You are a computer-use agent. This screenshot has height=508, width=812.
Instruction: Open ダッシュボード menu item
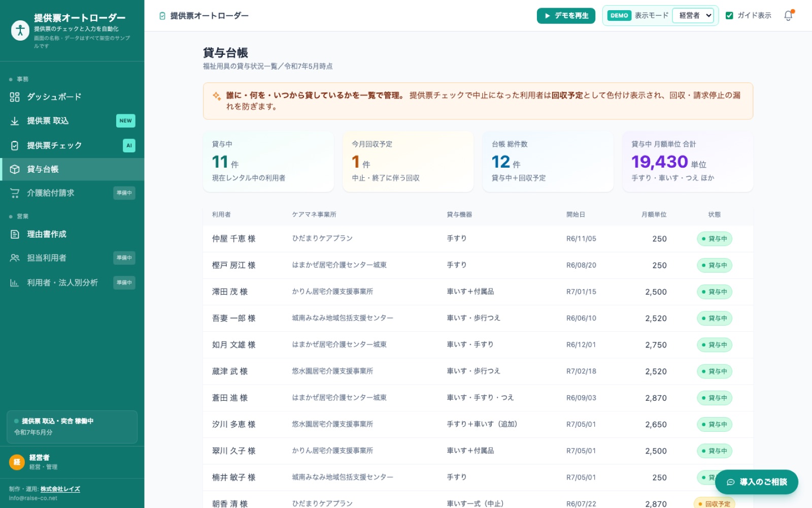click(x=72, y=97)
